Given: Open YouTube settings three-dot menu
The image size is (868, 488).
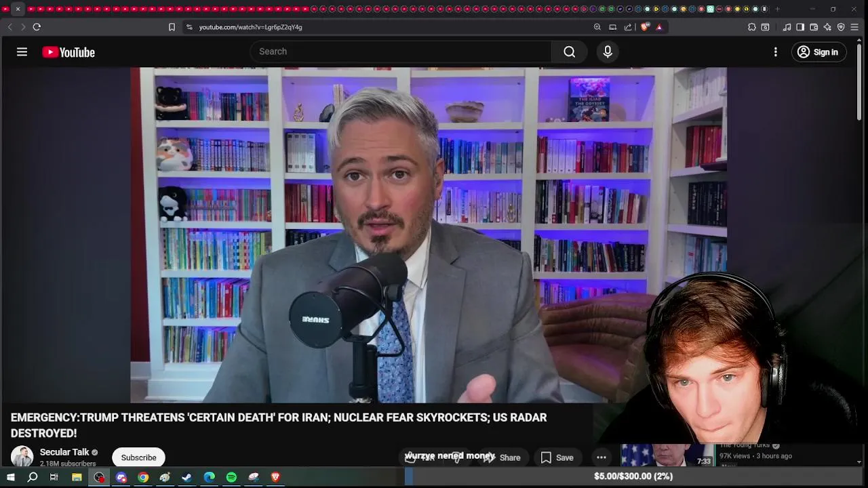Looking at the screenshot, I should tap(776, 52).
